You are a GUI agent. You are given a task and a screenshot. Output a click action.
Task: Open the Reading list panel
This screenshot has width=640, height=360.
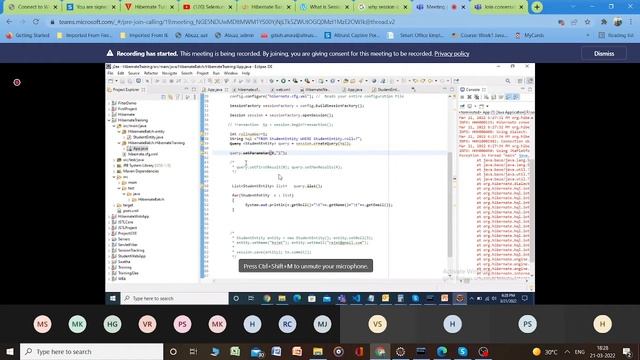(616, 36)
